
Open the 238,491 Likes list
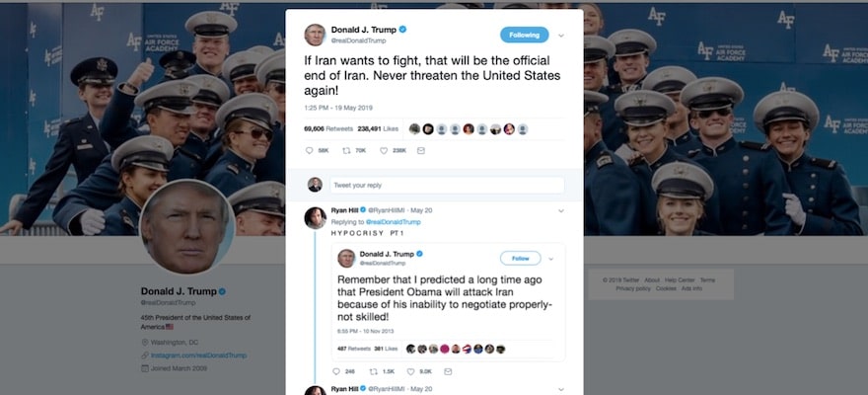click(378, 129)
